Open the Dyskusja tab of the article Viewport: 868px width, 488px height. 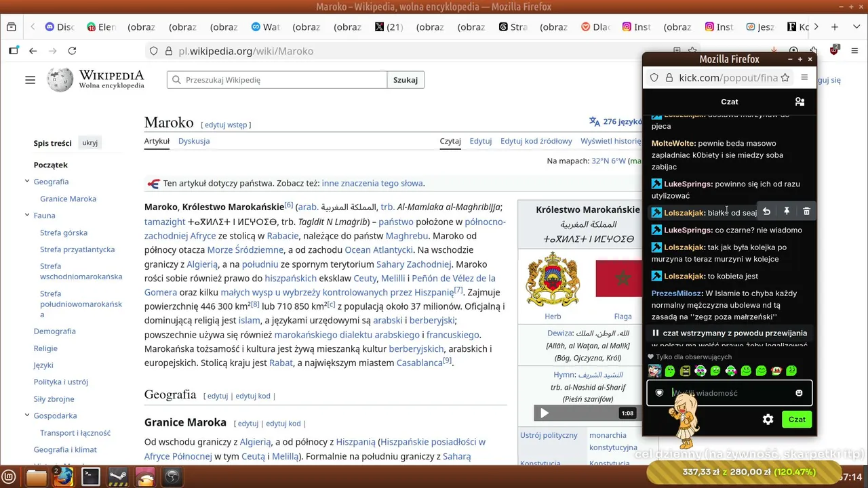194,141
